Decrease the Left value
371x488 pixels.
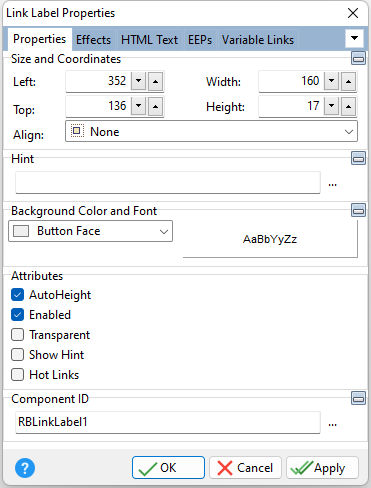tap(139, 81)
